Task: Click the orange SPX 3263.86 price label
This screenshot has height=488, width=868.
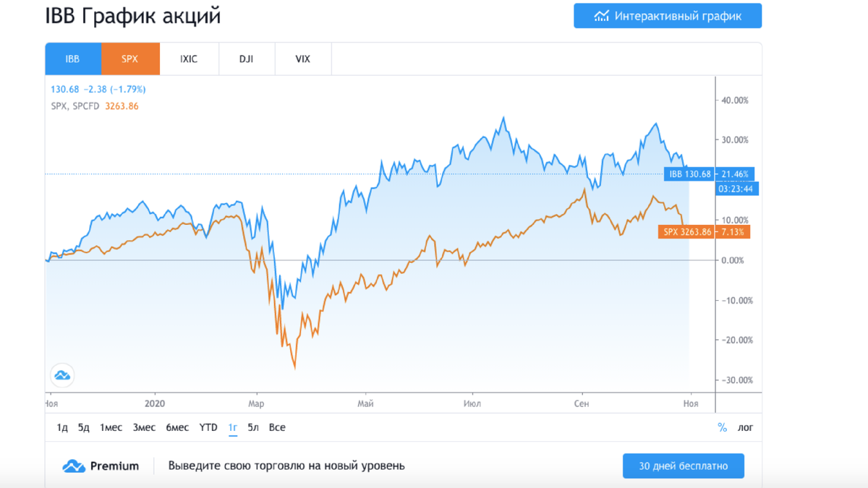Action: [x=686, y=232]
